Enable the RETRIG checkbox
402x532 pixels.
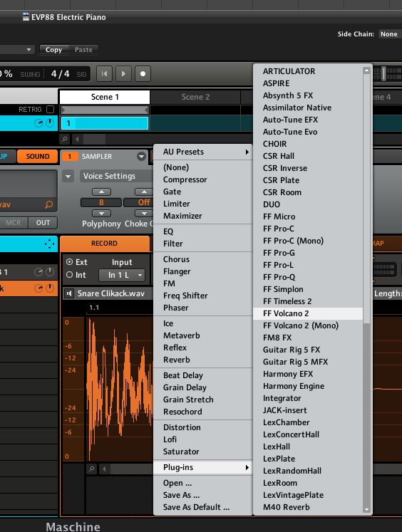50,109
